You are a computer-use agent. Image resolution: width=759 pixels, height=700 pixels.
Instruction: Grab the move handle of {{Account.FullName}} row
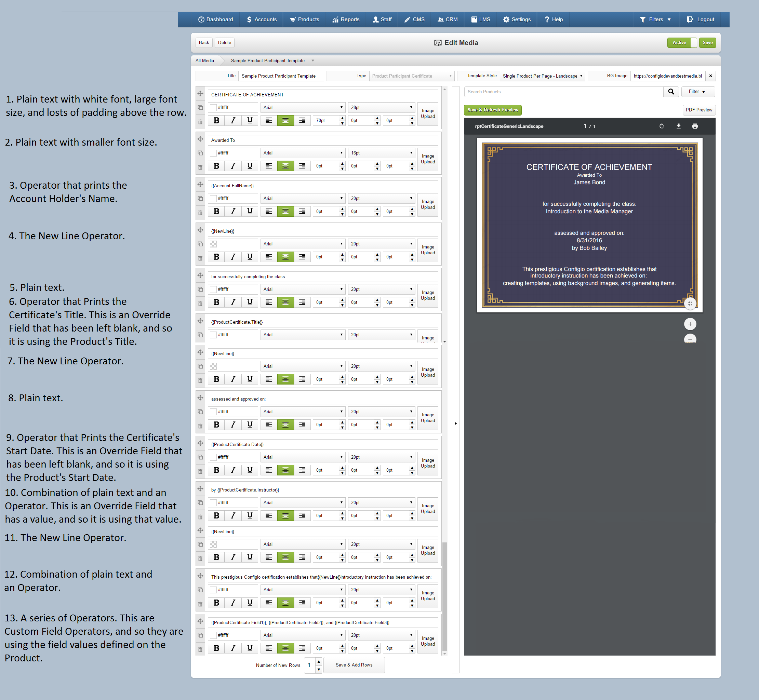(x=200, y=185)
